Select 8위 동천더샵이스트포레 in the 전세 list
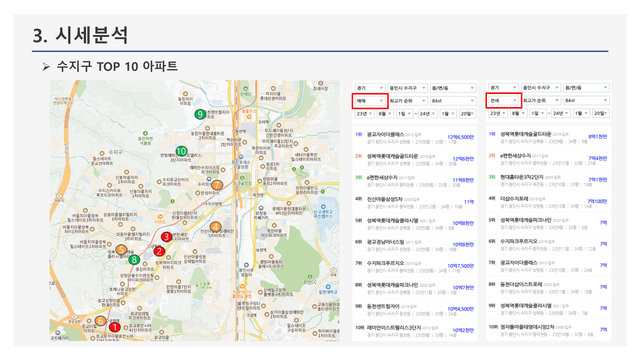The image size is (640, 360). pos(548,287)
